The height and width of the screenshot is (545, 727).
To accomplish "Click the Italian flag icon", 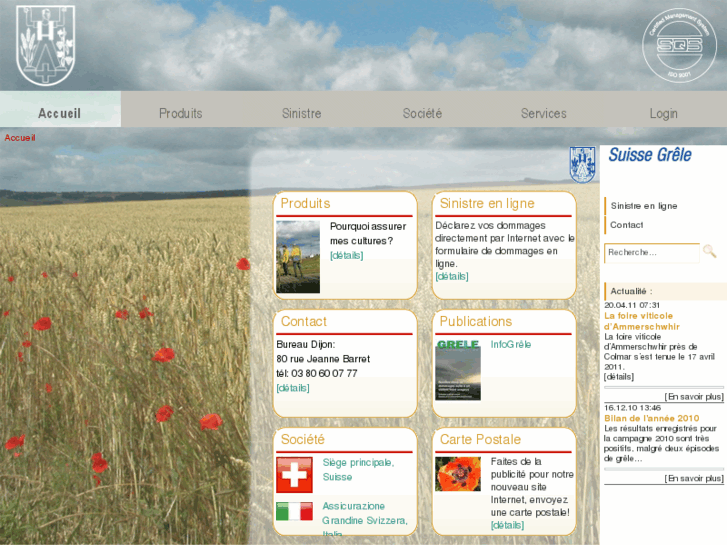I will pyautogui.click(x=294, y=511).
